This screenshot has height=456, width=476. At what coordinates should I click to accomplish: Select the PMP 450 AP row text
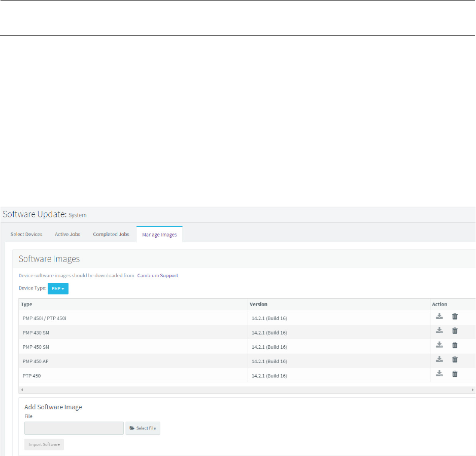[36, 361]
